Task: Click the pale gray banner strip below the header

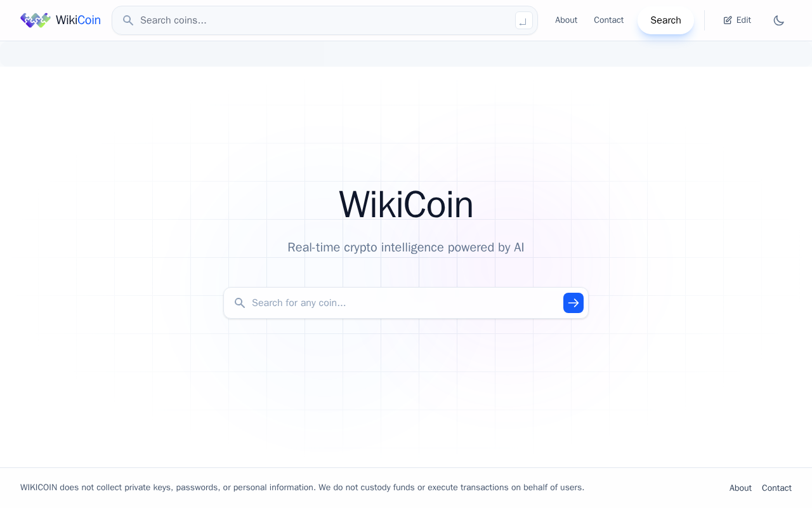Action: pyautogui.click(x=406, y=54)
